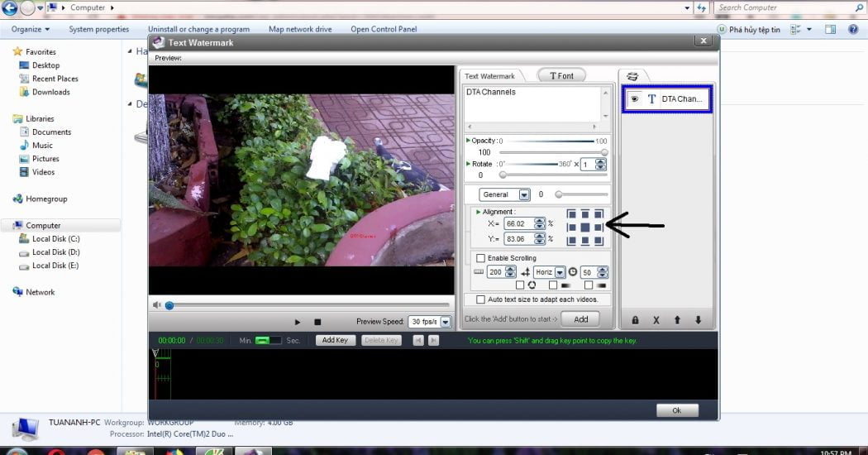Tick the fade-out gradient checkbox
The image size is (868, 455).
pyautogui.click(x=589, y=285)
